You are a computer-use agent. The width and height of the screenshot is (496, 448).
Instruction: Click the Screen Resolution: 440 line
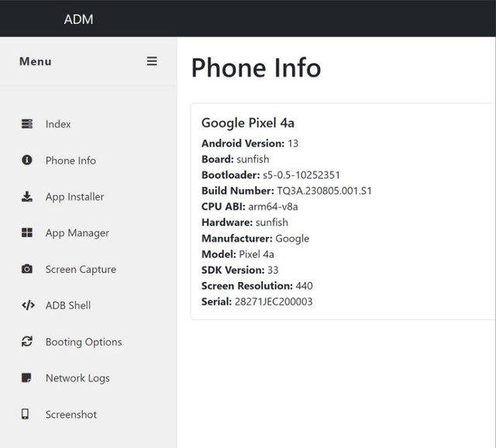pyautogui.click(x=257, y=286)
